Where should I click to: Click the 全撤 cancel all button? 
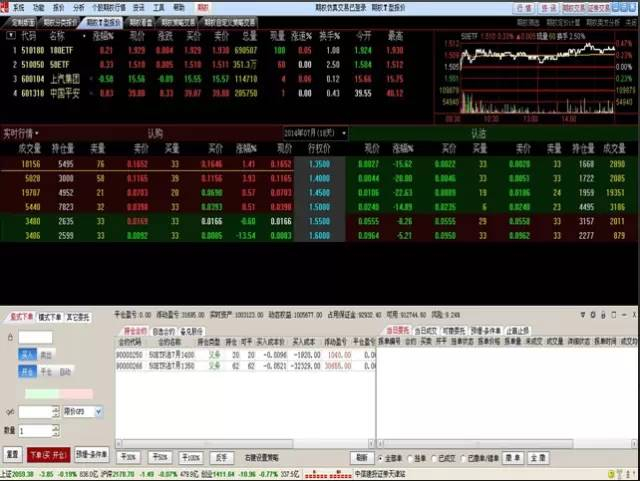point(538,458)
